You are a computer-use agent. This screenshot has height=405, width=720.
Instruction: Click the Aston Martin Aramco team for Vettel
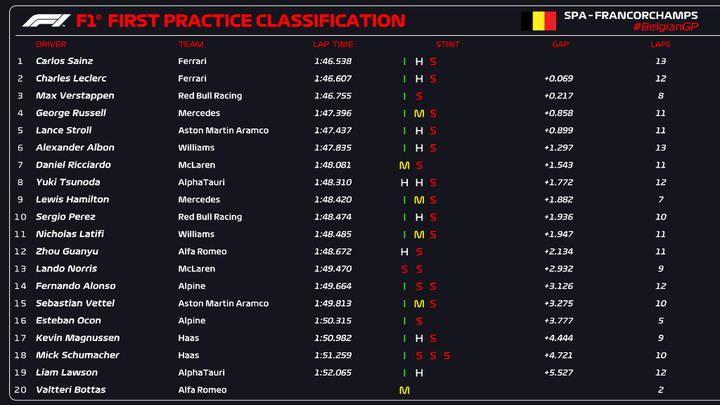pyautogui.click(x=223, y=304)
